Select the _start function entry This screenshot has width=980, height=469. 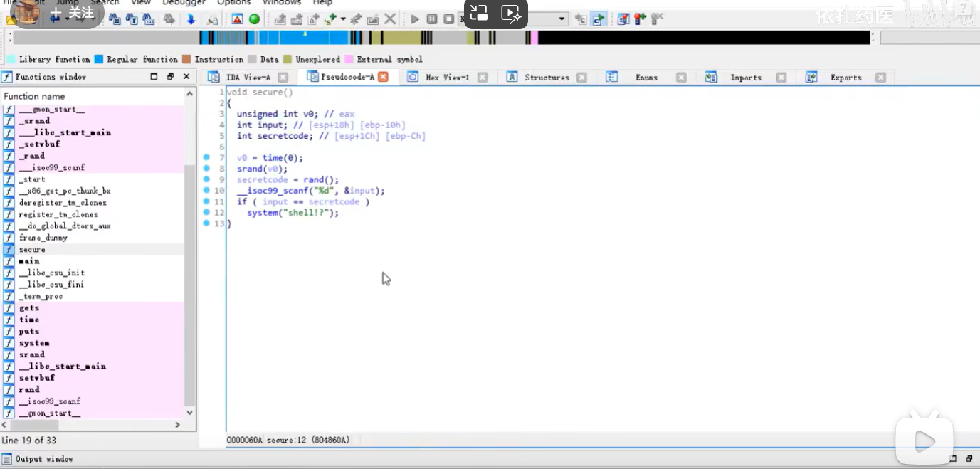tap(32, 179)
